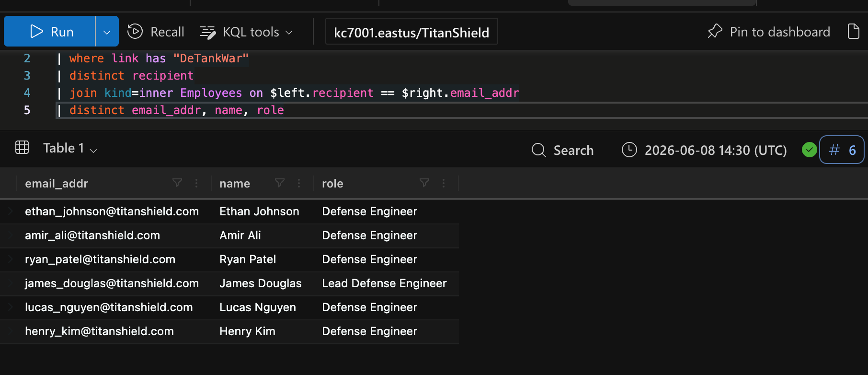Image resolution: width=868 pixels, height=375 pixels.
Task: Open filter for name column
Action: point(280,183)
